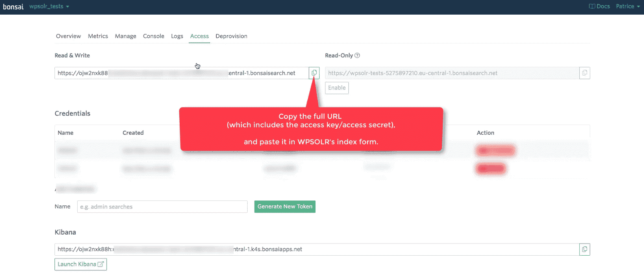Copy the Read-Only URL
This screenshot has height=278, width=644.
(585, 73)
